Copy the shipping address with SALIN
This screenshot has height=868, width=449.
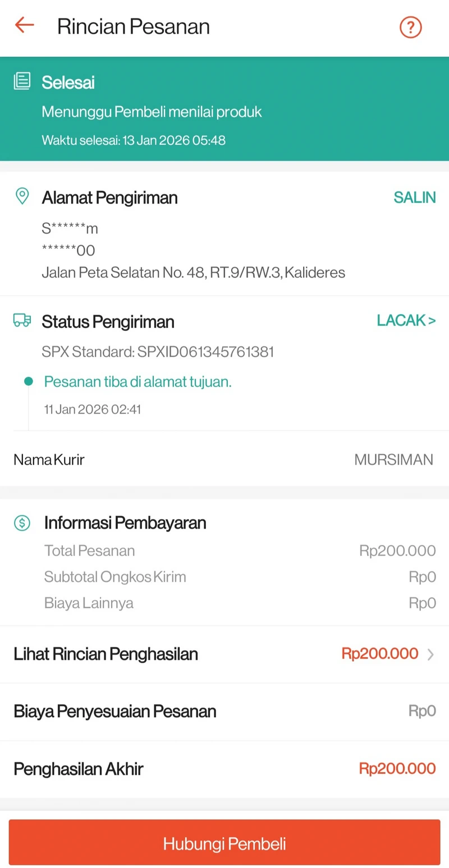pos(414,197)
